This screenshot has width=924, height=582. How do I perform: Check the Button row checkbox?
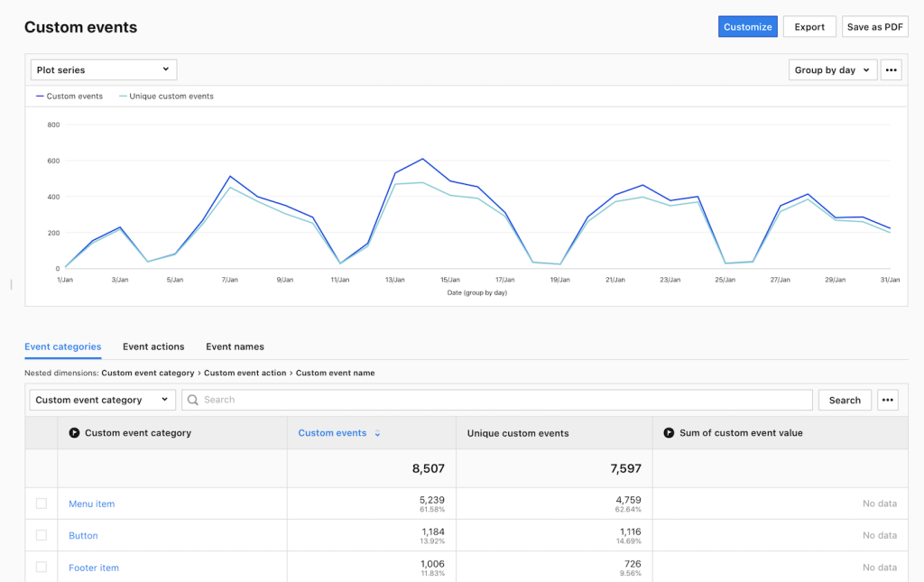pos(42,535)
